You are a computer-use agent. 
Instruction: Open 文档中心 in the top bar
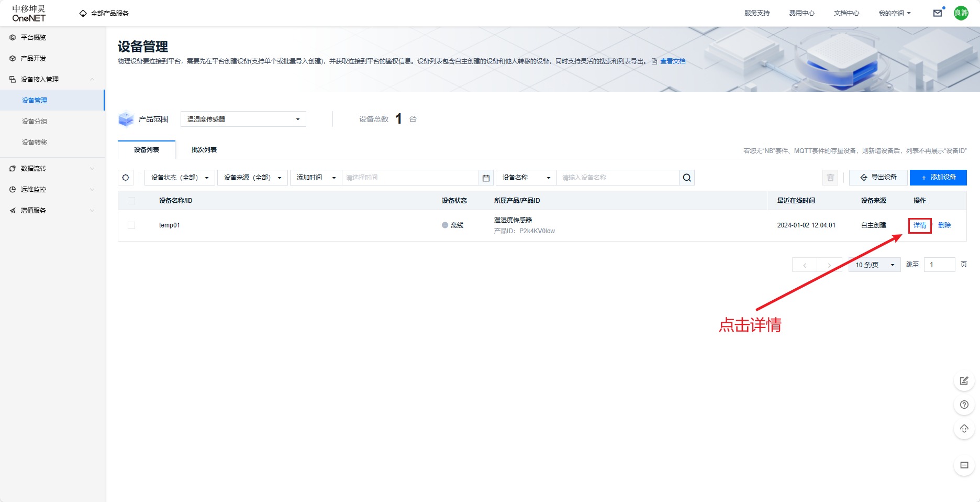point(847,13)
